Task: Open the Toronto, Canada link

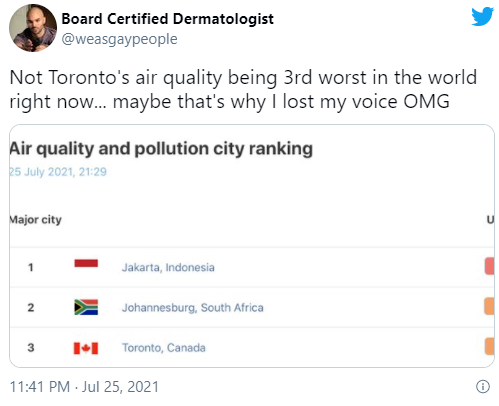Action: [x=164, y=348]
